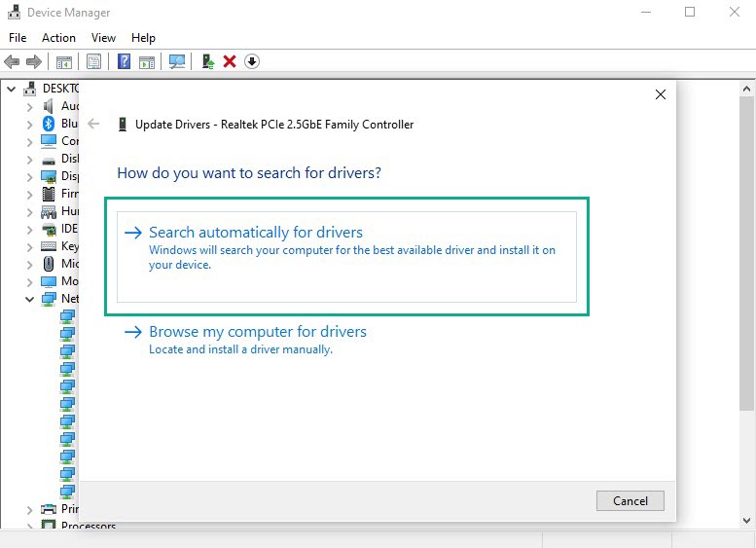Click the Back arrow toolbar icon

pyautogui.click(x=12, y=61)
